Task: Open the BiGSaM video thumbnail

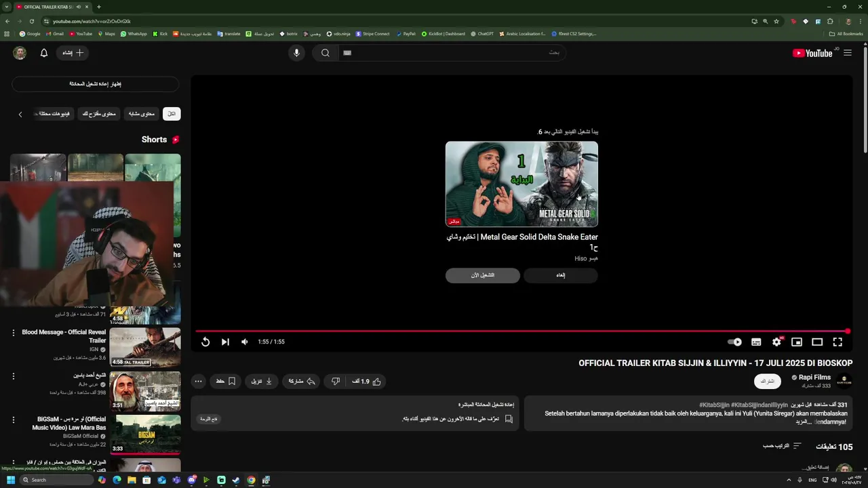Action: tap(145, 434)
